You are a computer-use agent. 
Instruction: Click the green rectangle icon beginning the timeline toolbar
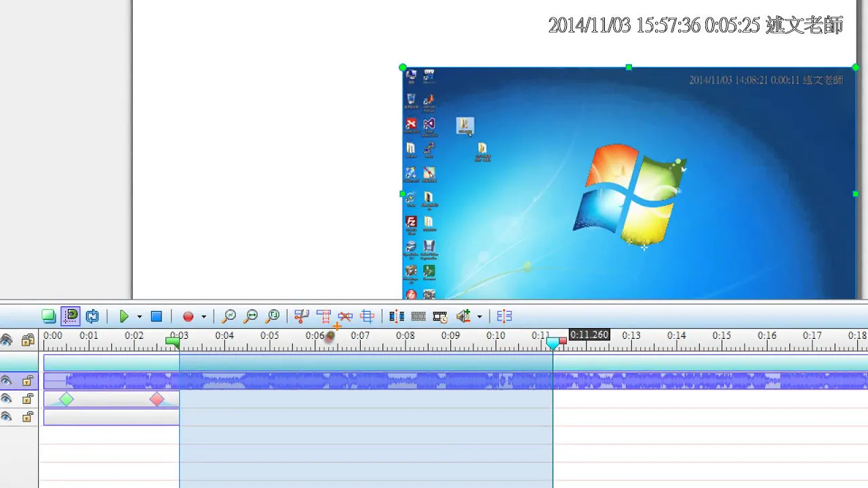(x=48, y=317)
